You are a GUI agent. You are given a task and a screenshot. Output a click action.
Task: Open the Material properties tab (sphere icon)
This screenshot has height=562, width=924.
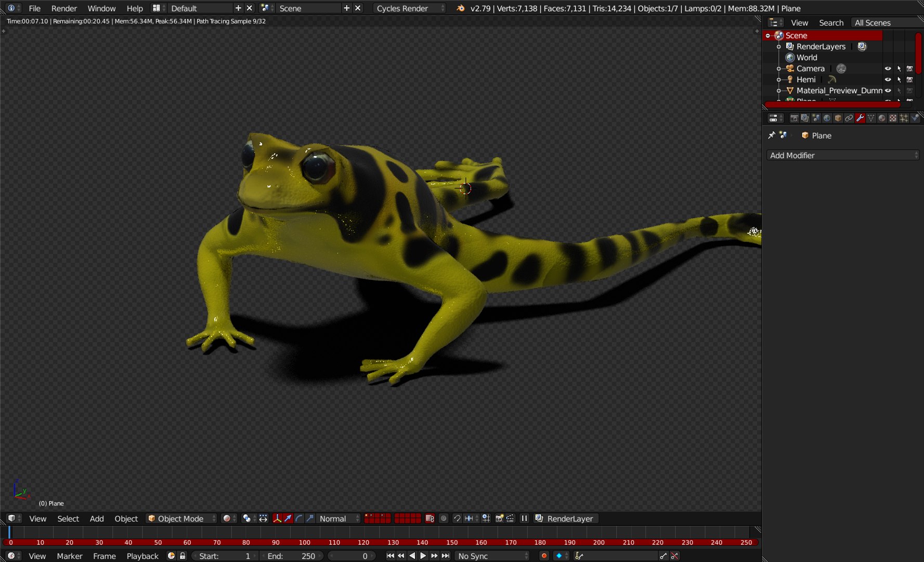point(882,118)
